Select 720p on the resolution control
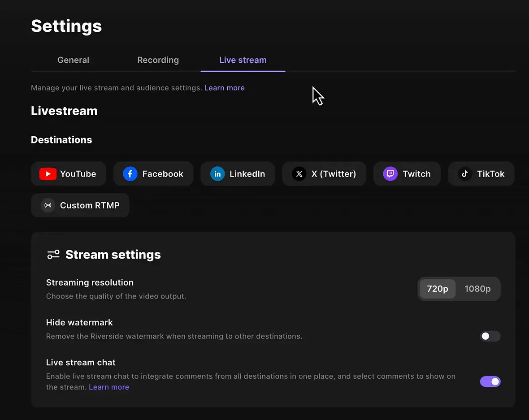 (x=437, y=289)
